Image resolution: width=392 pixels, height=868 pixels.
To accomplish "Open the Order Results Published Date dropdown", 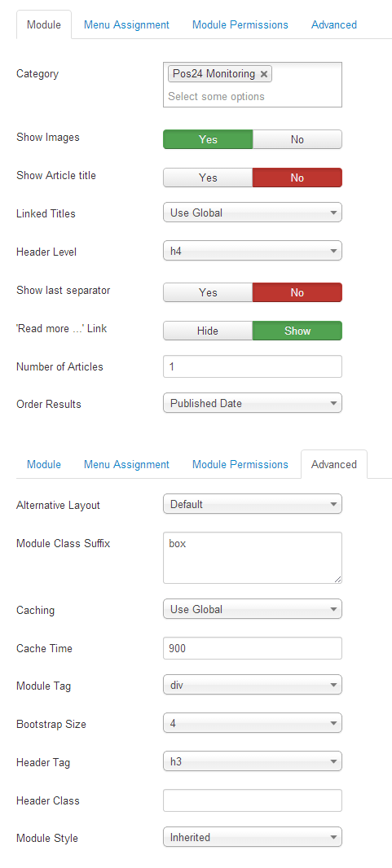I will point(253,404).
